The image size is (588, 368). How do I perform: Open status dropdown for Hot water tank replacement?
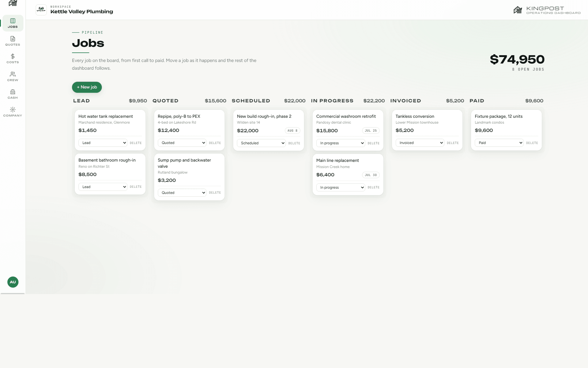(x=103, y=143)
